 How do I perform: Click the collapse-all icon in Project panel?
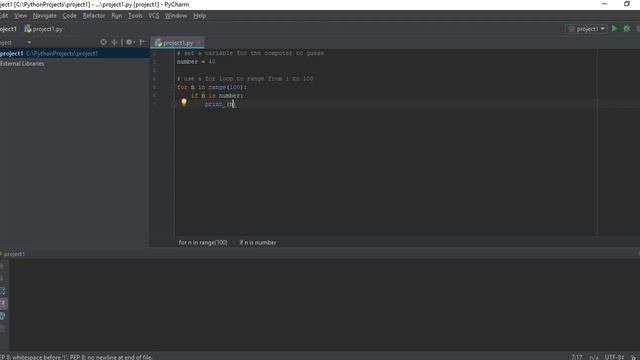pyautogui.click(x=114, y=42)
